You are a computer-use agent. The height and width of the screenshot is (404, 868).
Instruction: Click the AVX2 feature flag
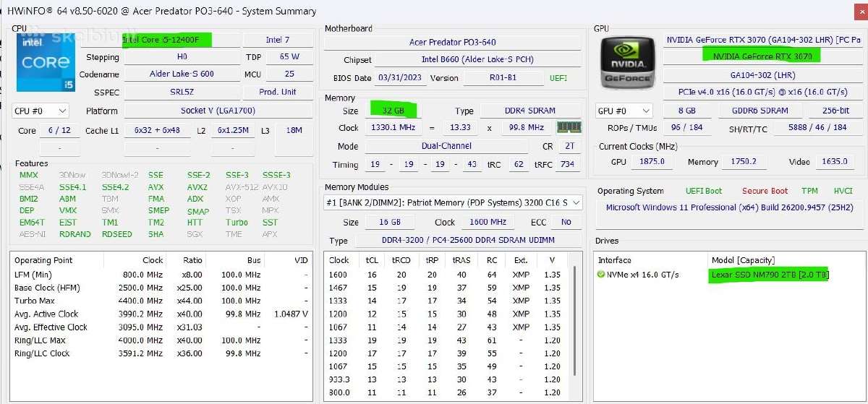197,186
